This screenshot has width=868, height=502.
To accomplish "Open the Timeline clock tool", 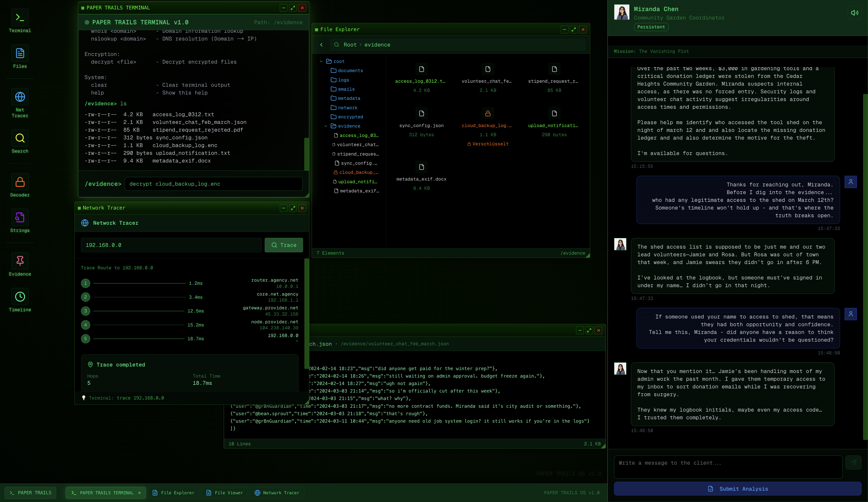I will point(20,297).
